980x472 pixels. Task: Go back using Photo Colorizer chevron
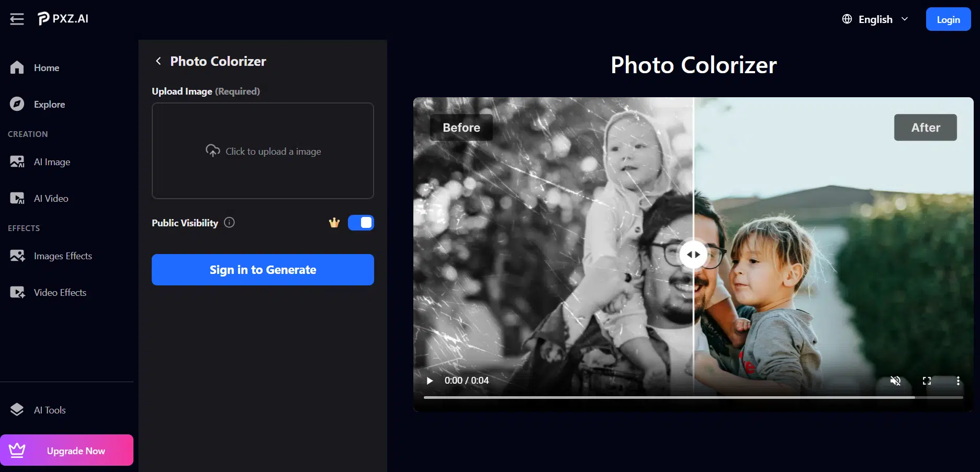pos(158,61)
